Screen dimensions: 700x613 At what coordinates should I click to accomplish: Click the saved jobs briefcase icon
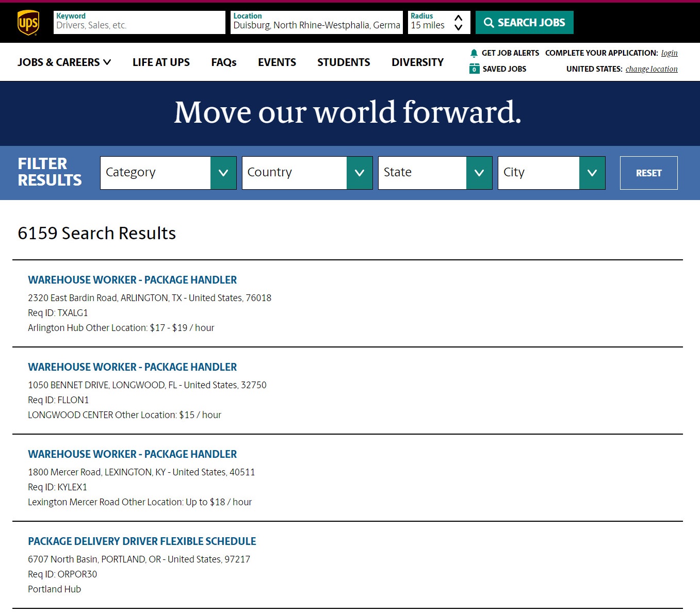pos(474,69)
